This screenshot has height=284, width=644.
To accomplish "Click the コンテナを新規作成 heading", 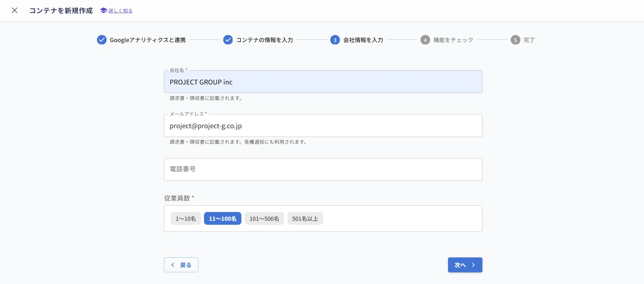I will tap(61, 11).
